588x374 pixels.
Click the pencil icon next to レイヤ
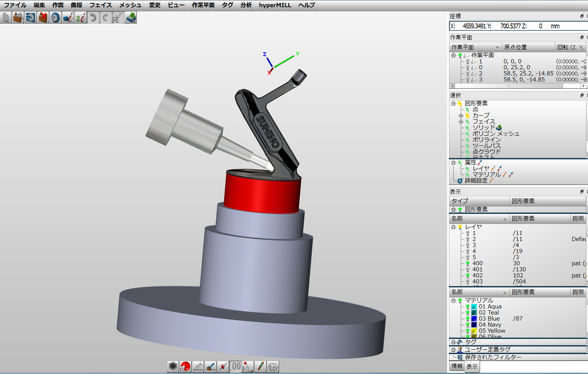(493, 169)
